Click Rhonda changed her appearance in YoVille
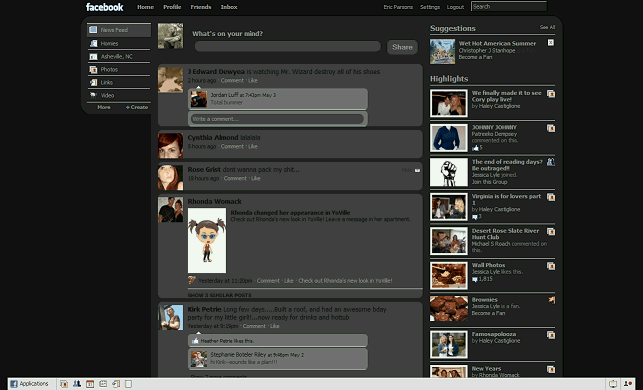Screen dimensions: 643x390 pyautogui.click(x=290, y=212)
